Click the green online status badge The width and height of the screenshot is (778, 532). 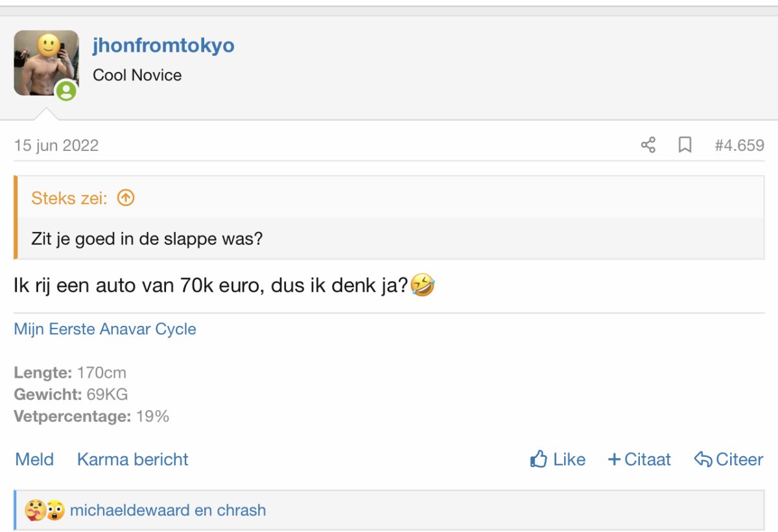65,91
